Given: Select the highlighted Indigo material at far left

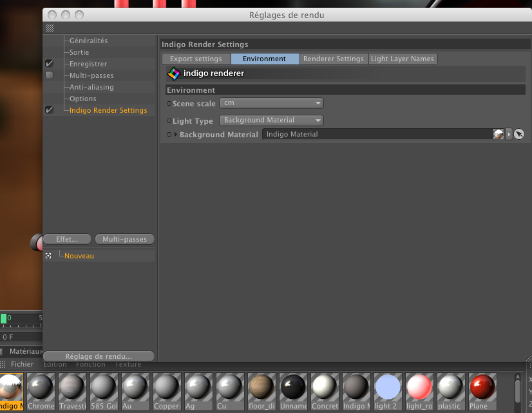Looking at the screenshot, I should [x=11, y=392].
